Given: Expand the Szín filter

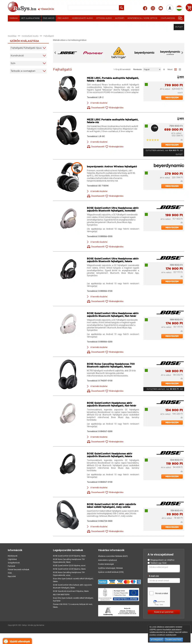Looking at the screenshot, I should pos(28,63).
